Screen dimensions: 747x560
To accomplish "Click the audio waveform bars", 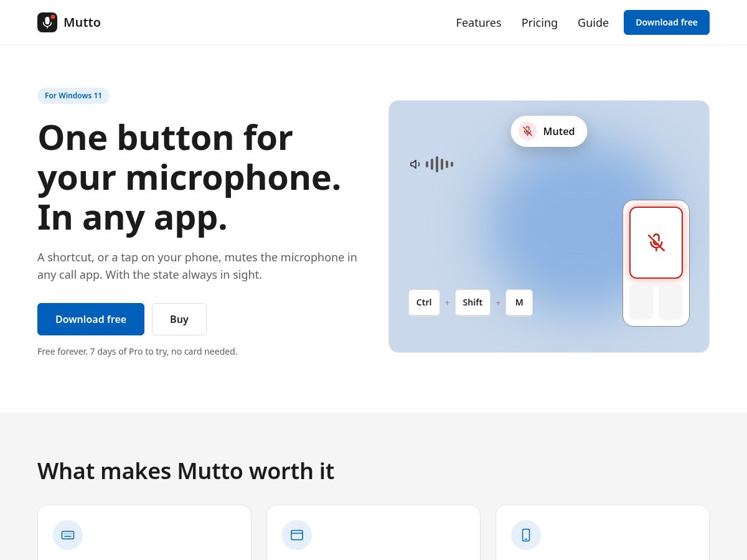I will tap(439, 164).
